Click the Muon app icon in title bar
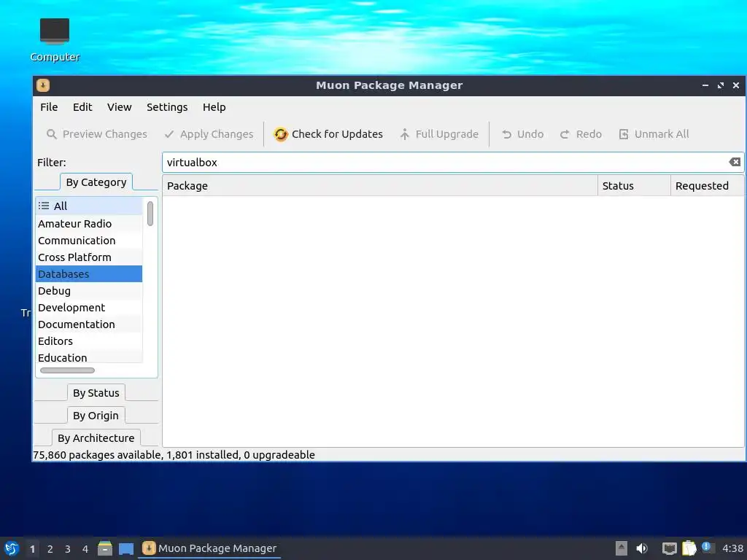This screenshot has width=747, height=560. (x=43, y=85)
